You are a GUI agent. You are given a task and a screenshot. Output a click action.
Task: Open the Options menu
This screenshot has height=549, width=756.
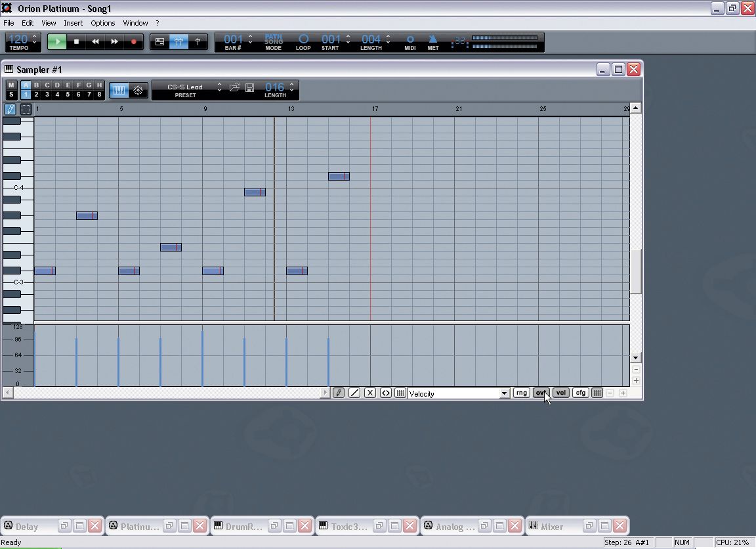click(102, 23)
